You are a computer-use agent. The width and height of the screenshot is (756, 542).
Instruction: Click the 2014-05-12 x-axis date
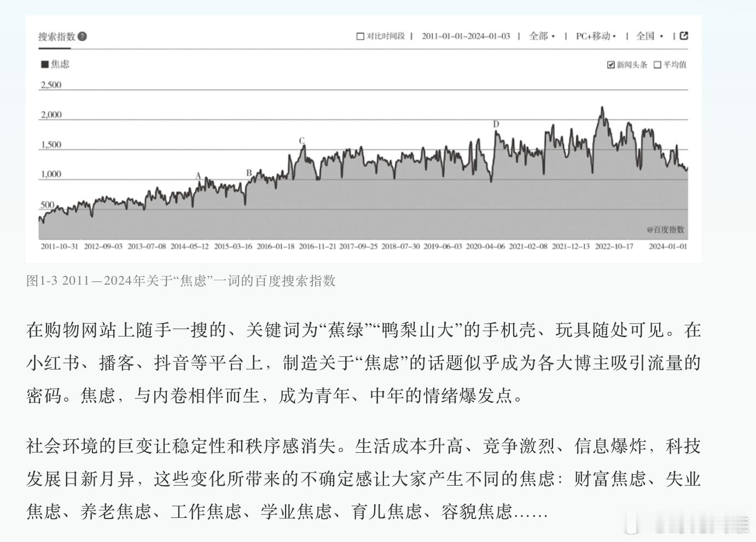pos(189,246)
